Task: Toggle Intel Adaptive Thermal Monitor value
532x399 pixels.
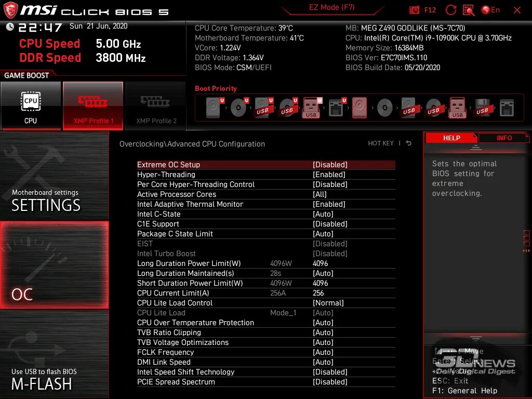Action: (329, 204)
